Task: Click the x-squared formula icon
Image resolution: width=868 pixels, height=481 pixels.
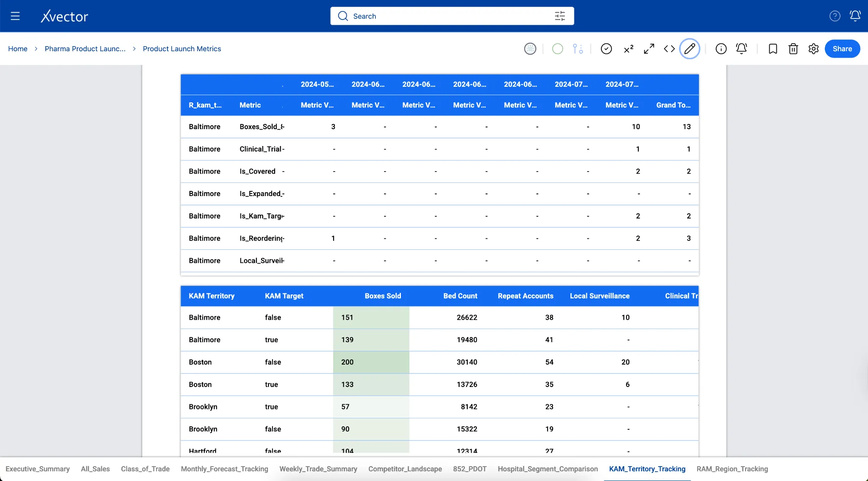Action: coord(629,49)
